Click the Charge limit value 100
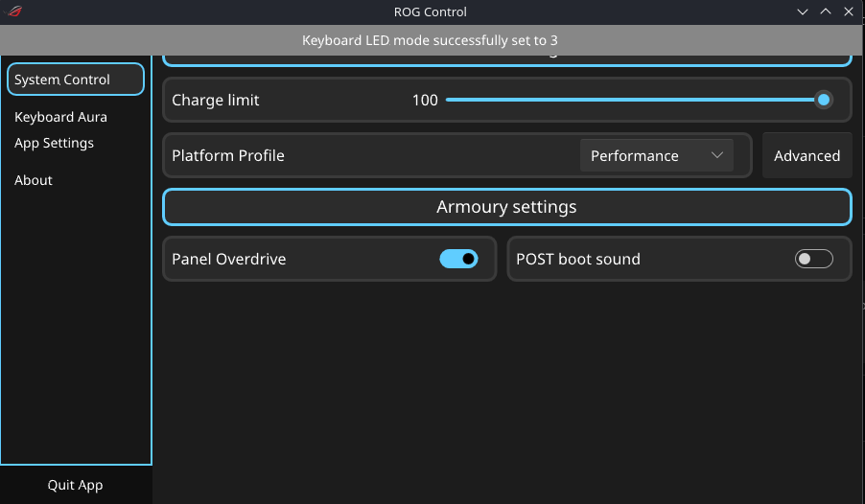 coord(425,100)
